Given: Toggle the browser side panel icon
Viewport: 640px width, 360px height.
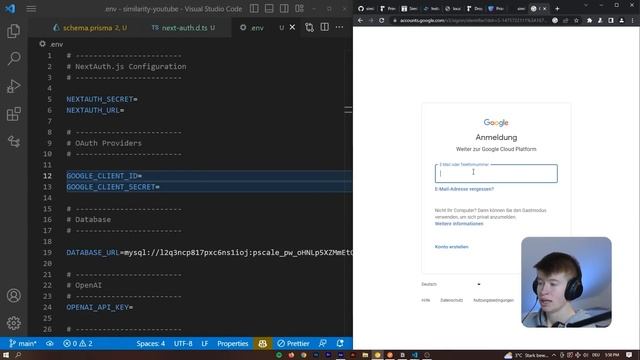Looking at the screenshot, I should pyautogui.click(x=611, y=20).
